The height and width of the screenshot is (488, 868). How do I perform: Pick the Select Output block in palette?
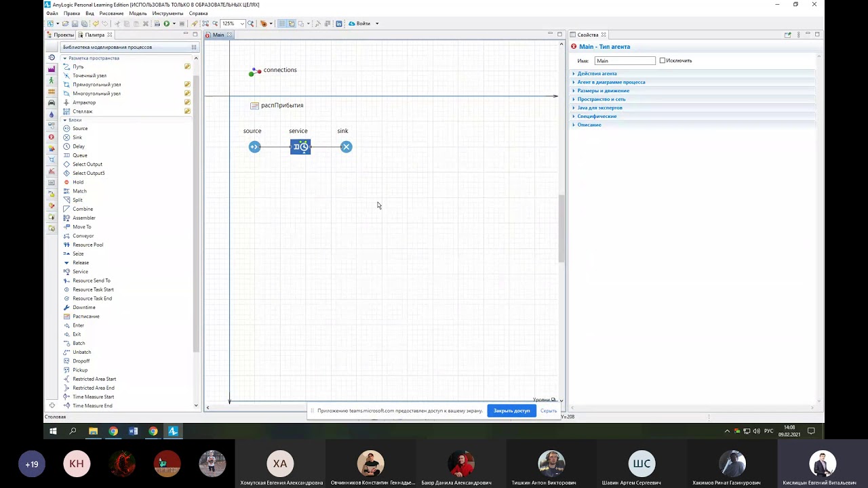click(x=83, y=164)
